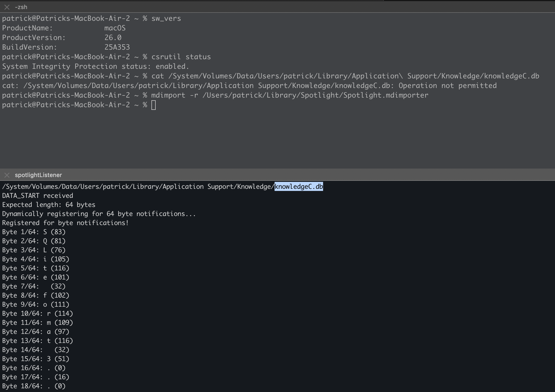The height and width of the screenshot is (392, 555).
Task: Click 'System Integrity Protection status: enabled.' line
Action: (x=95, y=67)
